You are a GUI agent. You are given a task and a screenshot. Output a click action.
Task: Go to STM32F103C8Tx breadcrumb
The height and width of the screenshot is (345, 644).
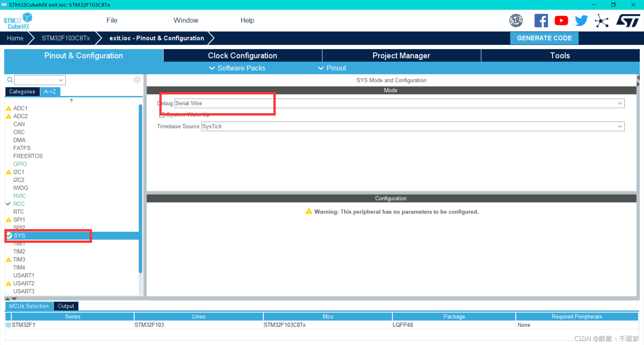point(66,38)
